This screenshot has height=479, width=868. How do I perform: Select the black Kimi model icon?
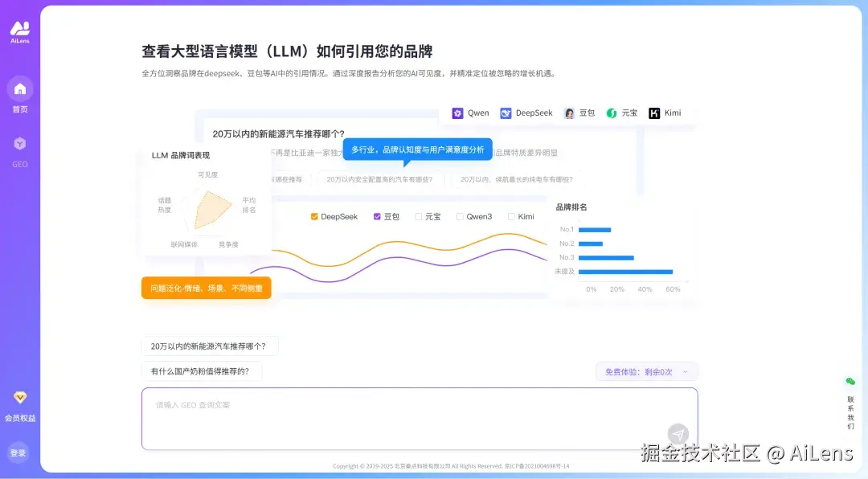point(655,113)
